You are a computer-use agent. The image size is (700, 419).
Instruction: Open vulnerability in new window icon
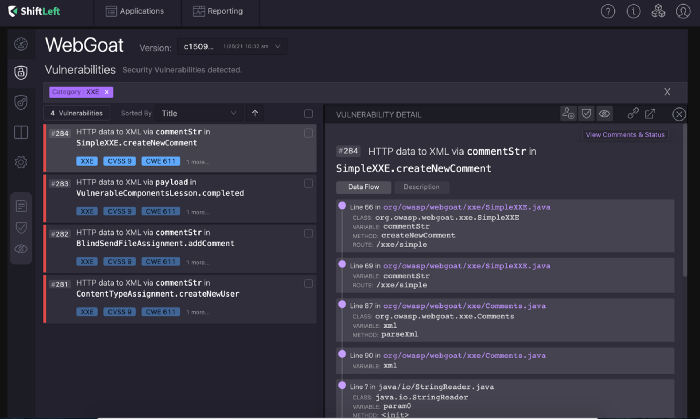pos(650,114)
